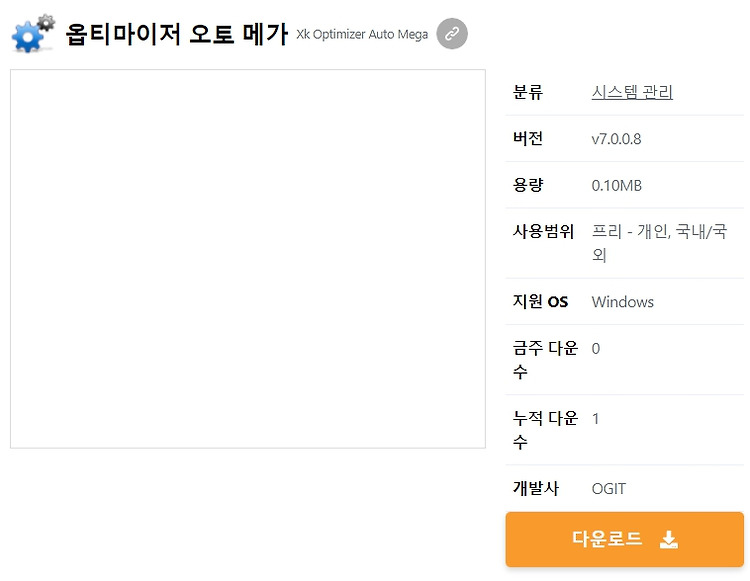Click the download arrow icon on orange button
Viewport: 750px width, 581px height.
tap(668, 539)
